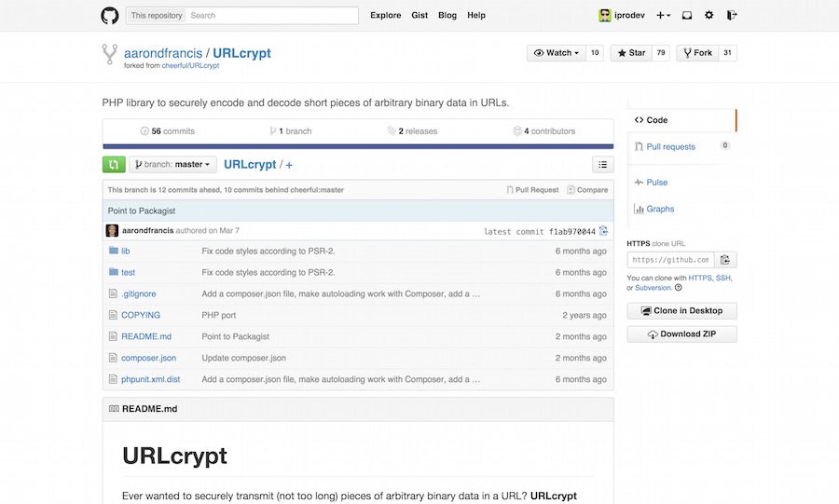Screen dimensions: 839x504
Task: Click the sign out icon
Action: [732, 16]
